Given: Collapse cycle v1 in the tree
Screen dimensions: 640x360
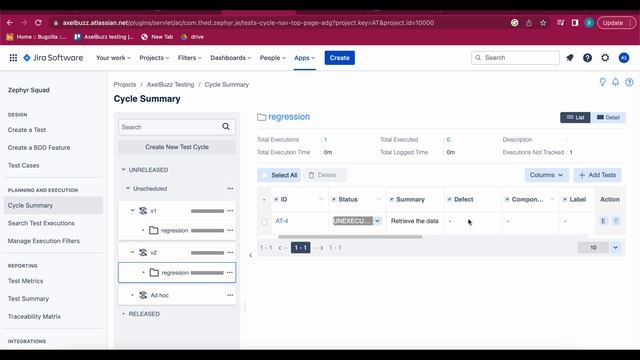Looking at the screenshot, I should point(132,211).
